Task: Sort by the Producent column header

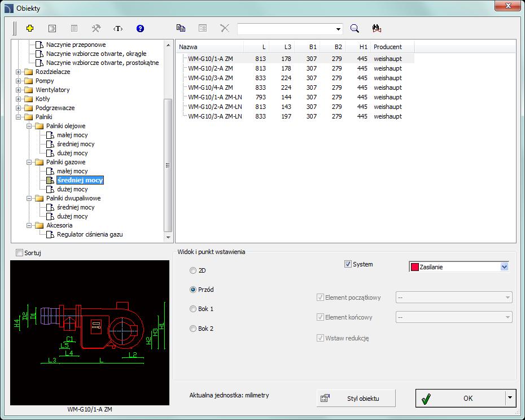Action: point(392,47)
